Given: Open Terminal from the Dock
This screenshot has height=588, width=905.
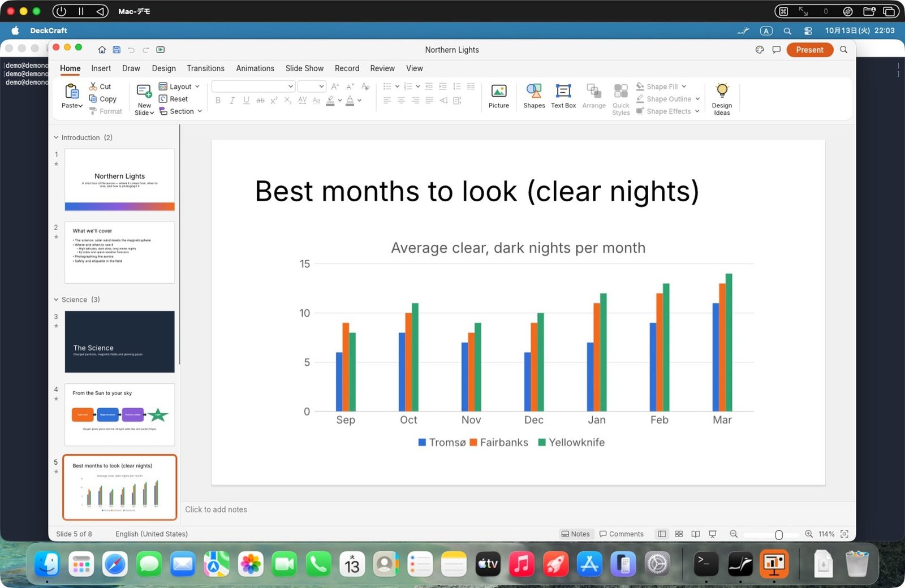Looking at the screenshot, I should 706,564.
